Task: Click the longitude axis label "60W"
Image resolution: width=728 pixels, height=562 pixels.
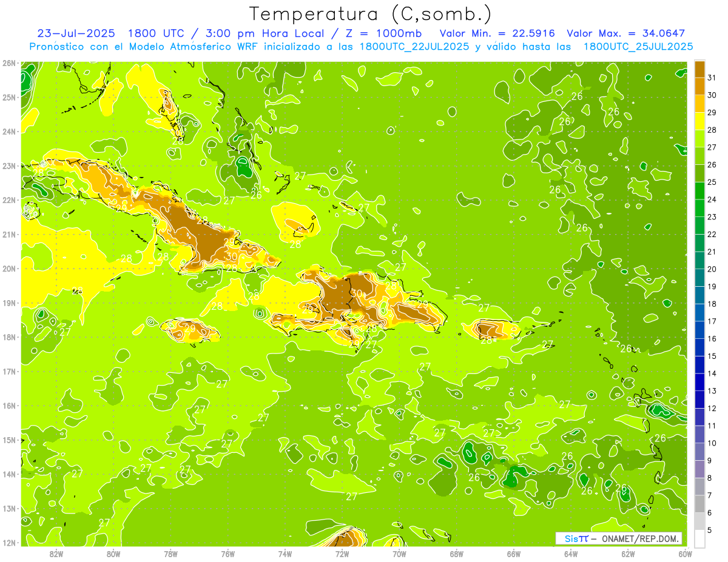Action: point(685,554)
